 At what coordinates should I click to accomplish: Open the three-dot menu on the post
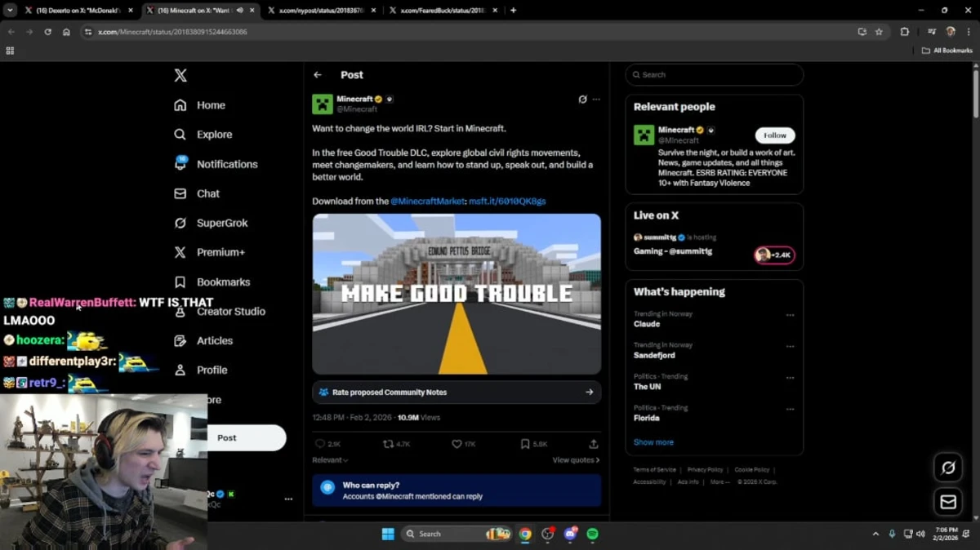tap(596, 100)
